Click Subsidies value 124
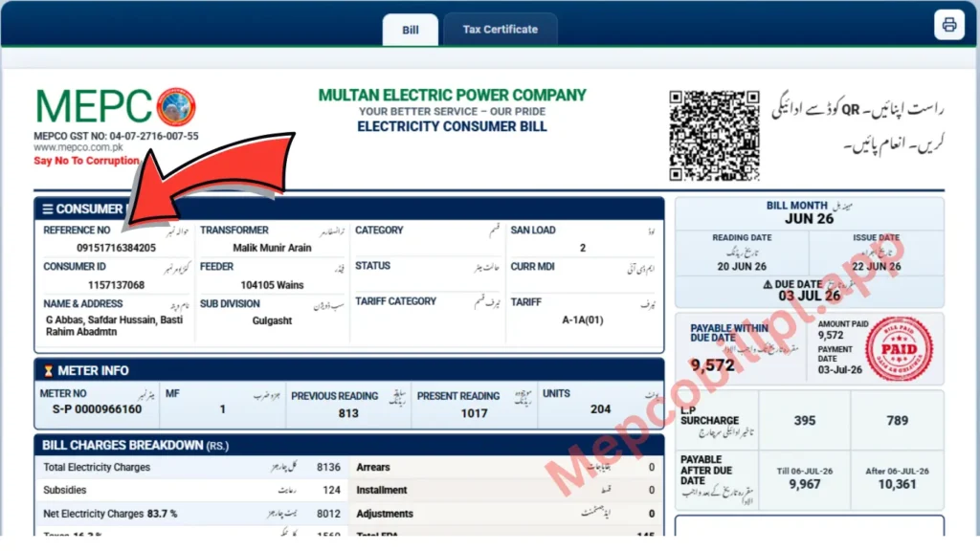 331,491
